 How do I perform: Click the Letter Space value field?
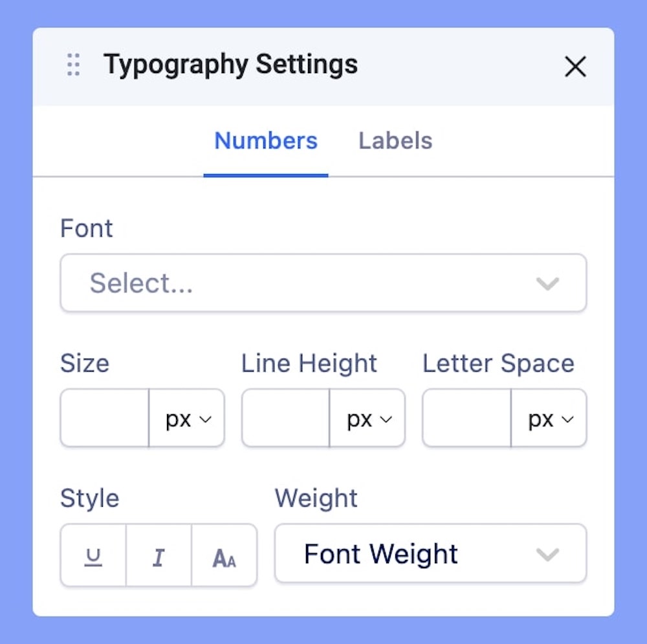click(467, 419)
